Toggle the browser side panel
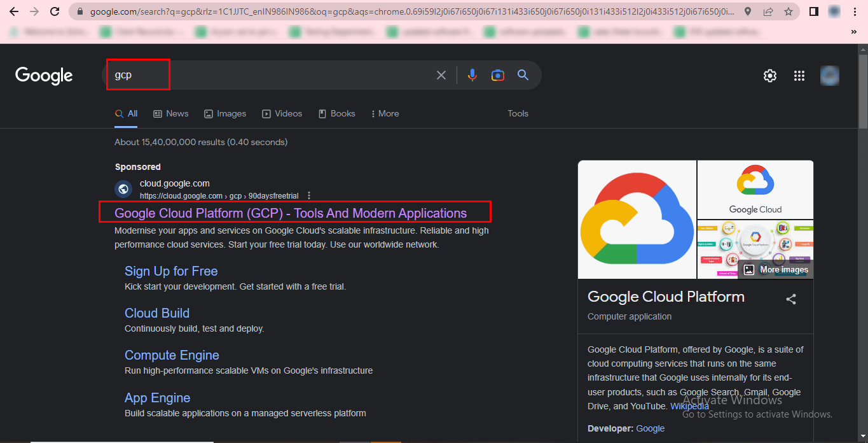This screenshot has width=868, height=443. tap(813, 11)
